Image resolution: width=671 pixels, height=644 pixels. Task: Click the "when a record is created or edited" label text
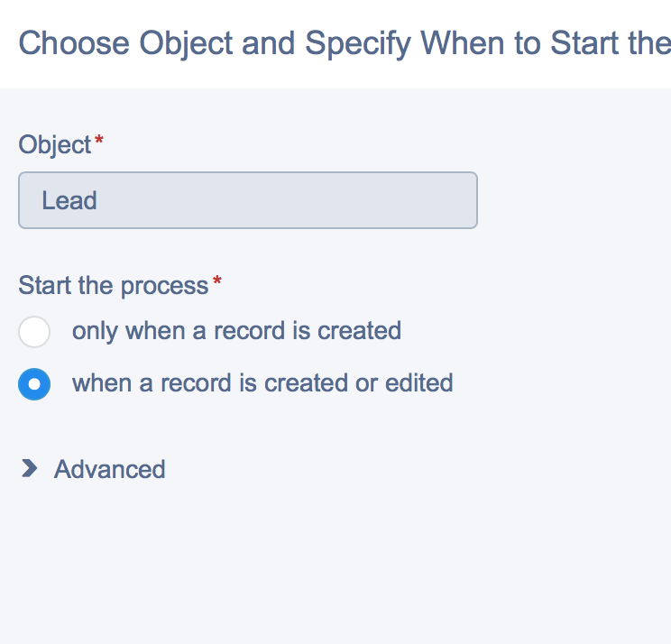coord(262,382)
